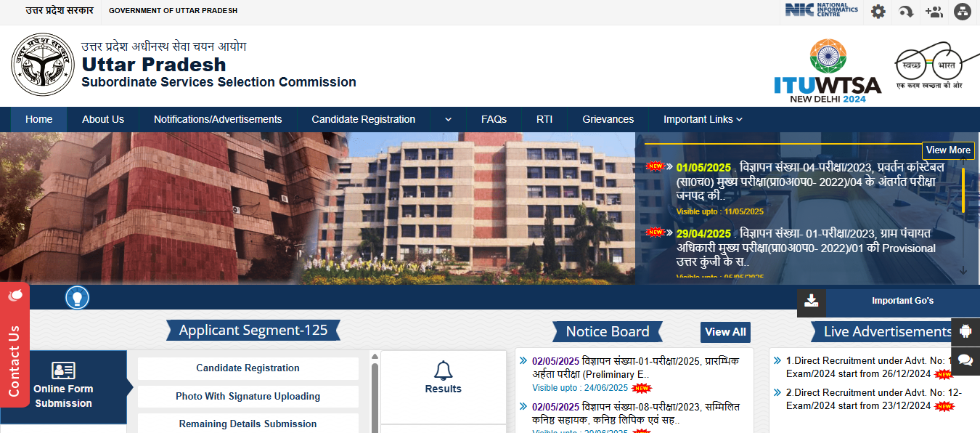Viewport: 980px width, 433px height.
Task: Open the Grievances menu item
Action: (608, 119)
